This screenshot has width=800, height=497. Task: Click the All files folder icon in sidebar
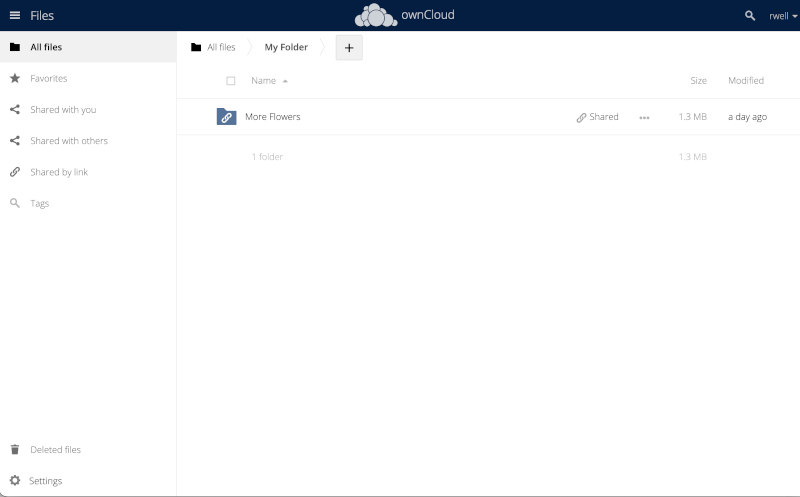[x=15, y=47]
